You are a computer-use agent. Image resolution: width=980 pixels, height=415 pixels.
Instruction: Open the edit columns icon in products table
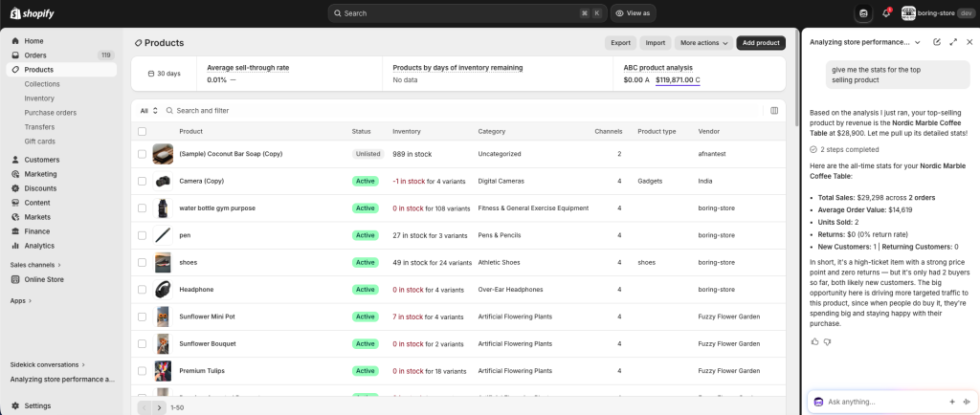pos(774,111)
